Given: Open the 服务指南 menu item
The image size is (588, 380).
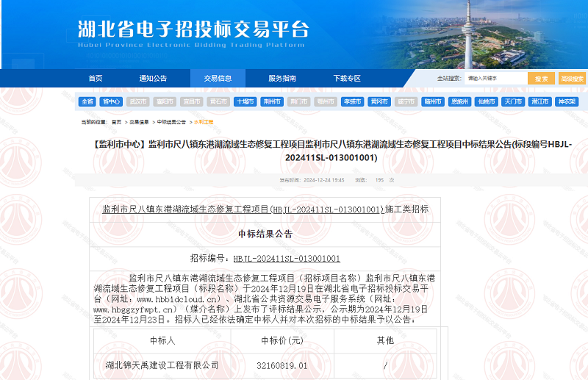Looking at the screenshot, I should [282, 79].
